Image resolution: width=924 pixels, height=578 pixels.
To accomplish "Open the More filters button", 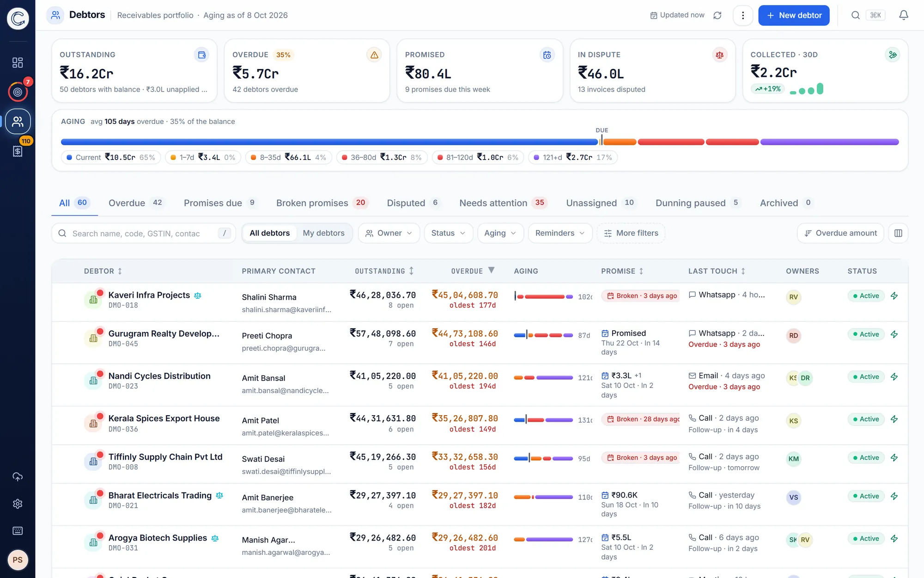I will 631,233.
